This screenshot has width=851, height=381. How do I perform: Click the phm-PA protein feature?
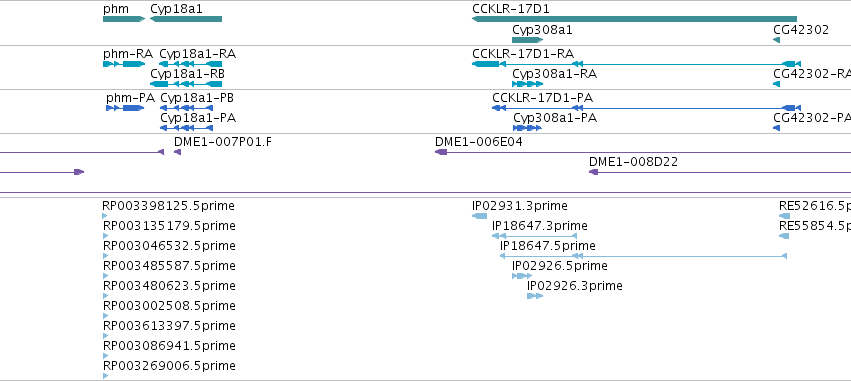point(125,108)
